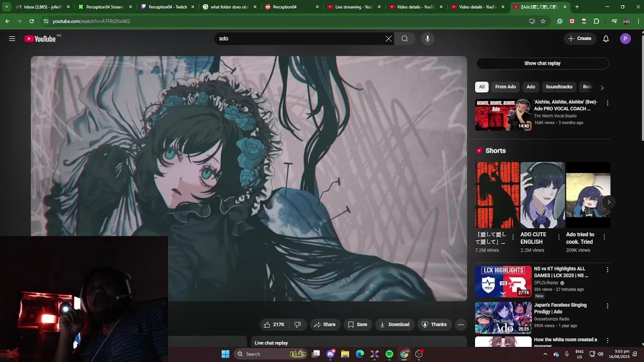Save the video to a playlist

pyautogui.click(x=358, y=325)
